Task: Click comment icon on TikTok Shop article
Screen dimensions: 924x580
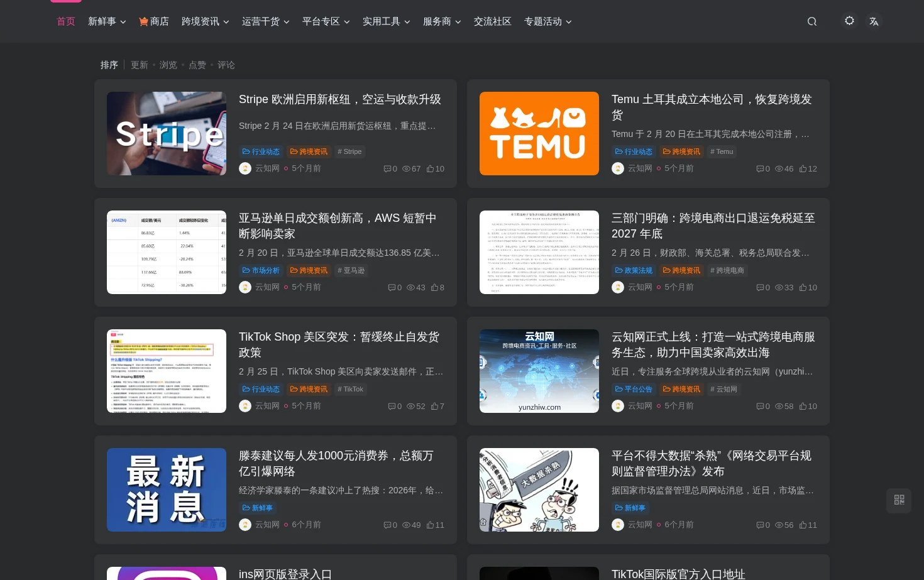Action: tap(392, 407)
